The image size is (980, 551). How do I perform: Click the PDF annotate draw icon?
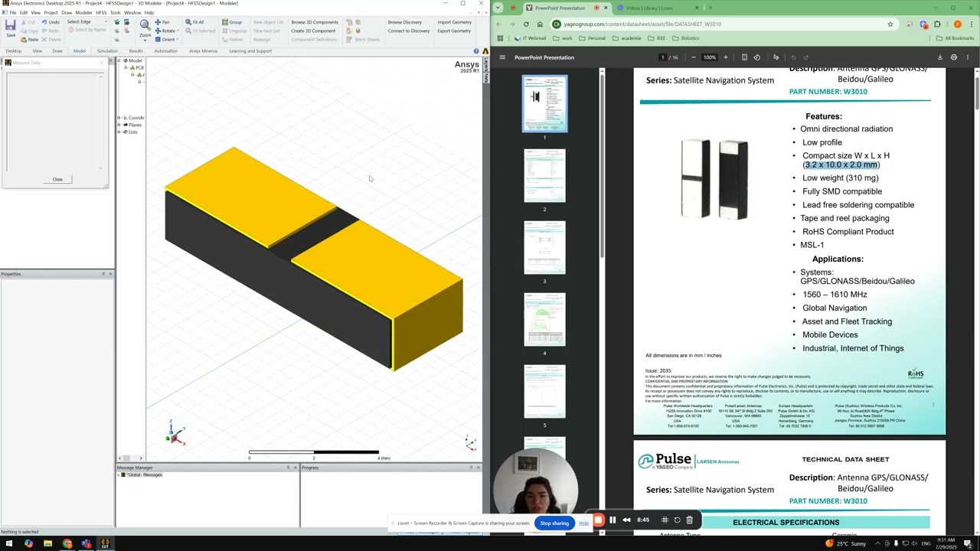[x=776, y=57]
